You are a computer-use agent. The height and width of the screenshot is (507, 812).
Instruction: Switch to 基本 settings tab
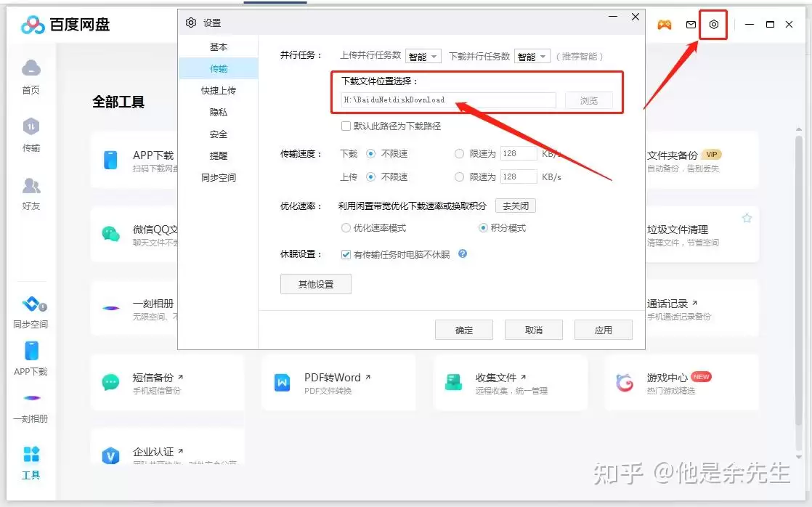coord(219,46)
